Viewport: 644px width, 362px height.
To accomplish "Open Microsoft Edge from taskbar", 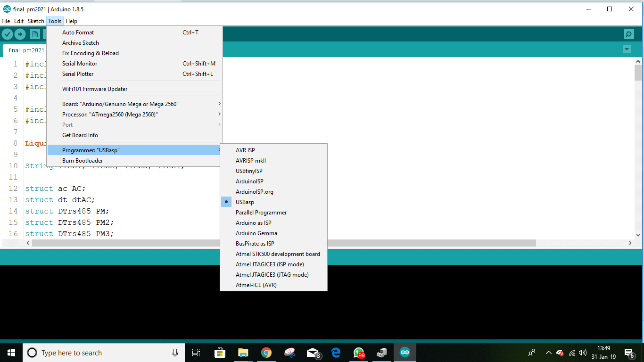I will tap(336, 353).
